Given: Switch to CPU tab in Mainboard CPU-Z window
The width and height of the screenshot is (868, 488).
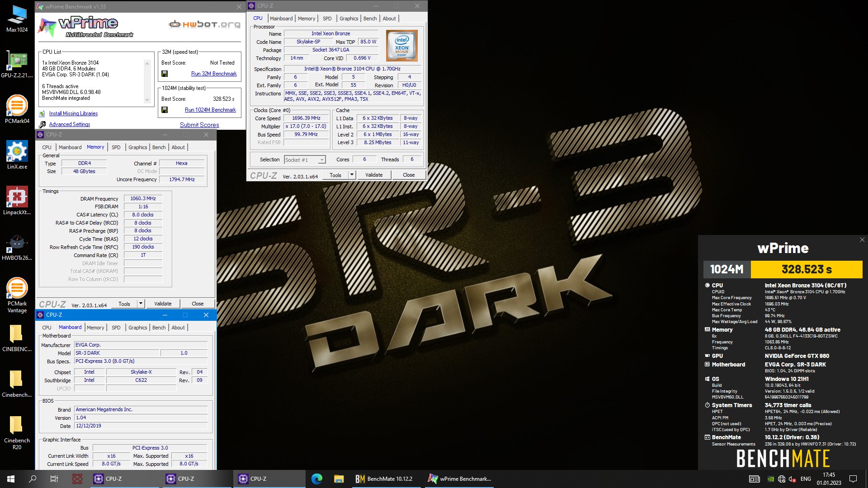Looking at the screenshot, I should (47, 328).
